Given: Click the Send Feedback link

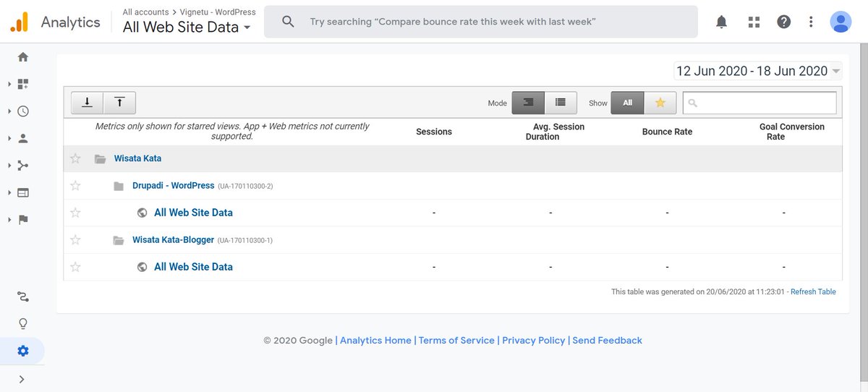Looking at the screenshot, I should click(x=607, y=340).
